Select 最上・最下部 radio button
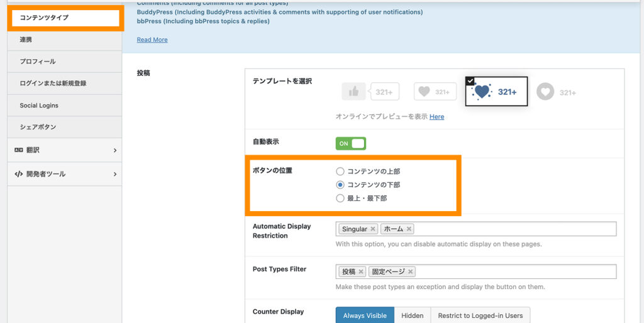Image resolution: width=644 pixels, height=323 pixels. click(340, 199)
